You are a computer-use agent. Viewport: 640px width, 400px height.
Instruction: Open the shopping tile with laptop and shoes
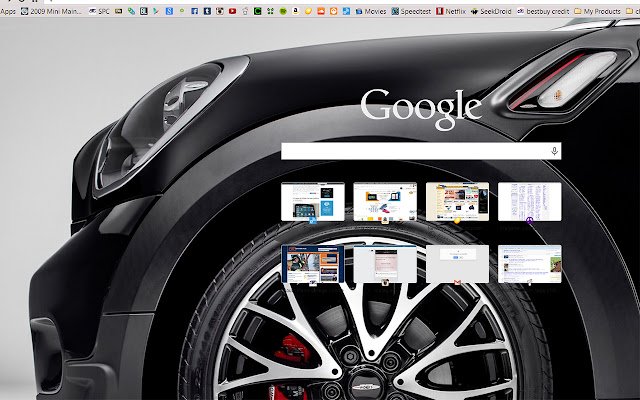tap(385, 202)
